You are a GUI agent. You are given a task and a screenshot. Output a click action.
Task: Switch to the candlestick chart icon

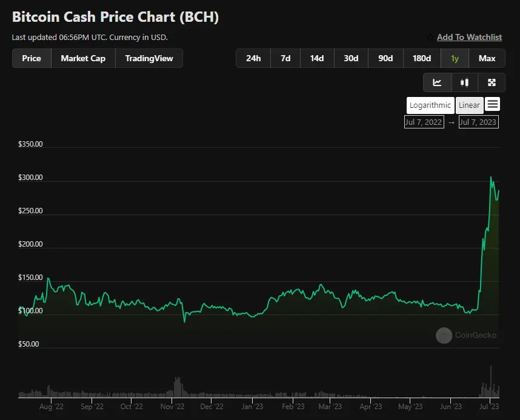point(465,82)
